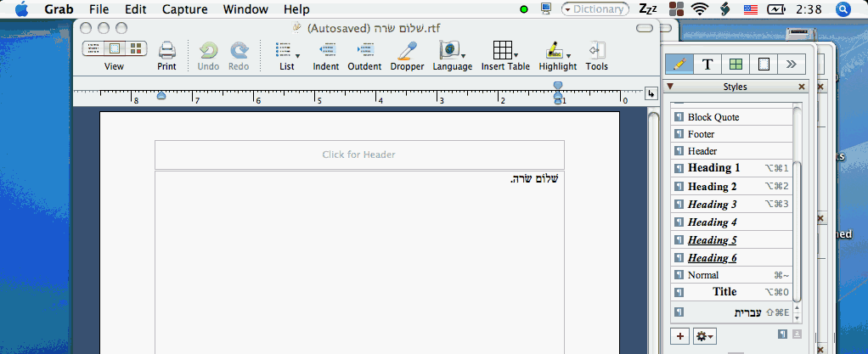Open the Apple menu

pyautogui.click(x=21, y=8)
